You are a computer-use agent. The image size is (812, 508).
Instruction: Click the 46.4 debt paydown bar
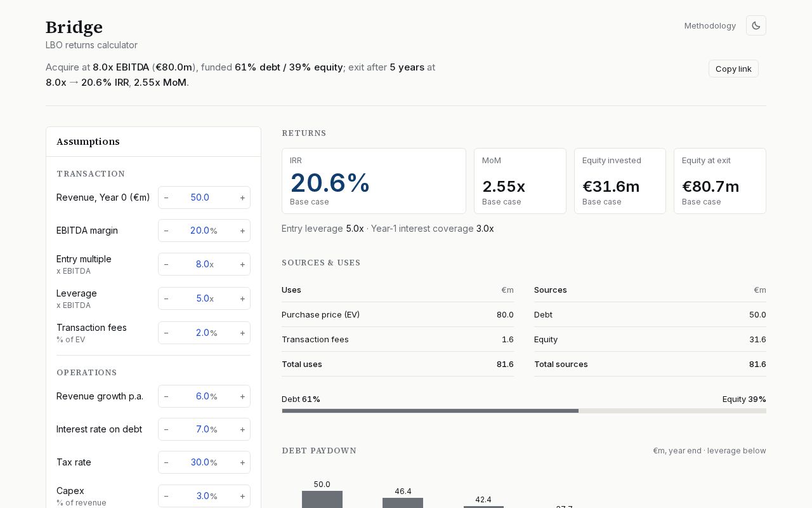click(x=403, y=503)
